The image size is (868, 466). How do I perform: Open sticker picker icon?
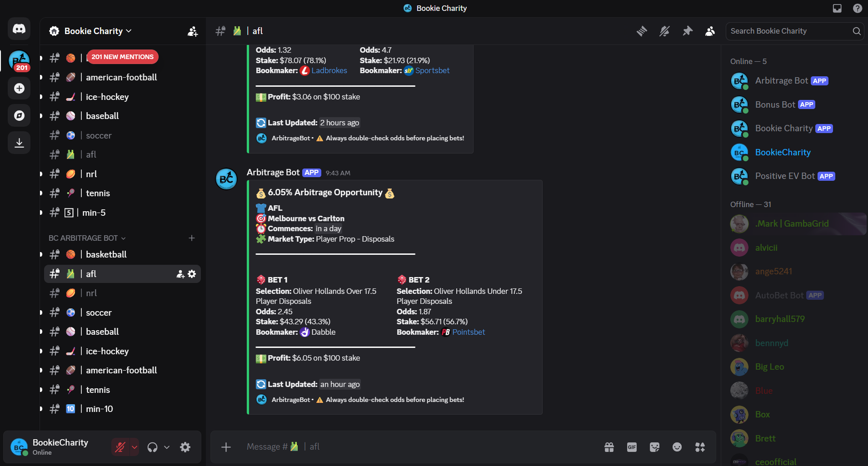[x=654, y=447]
